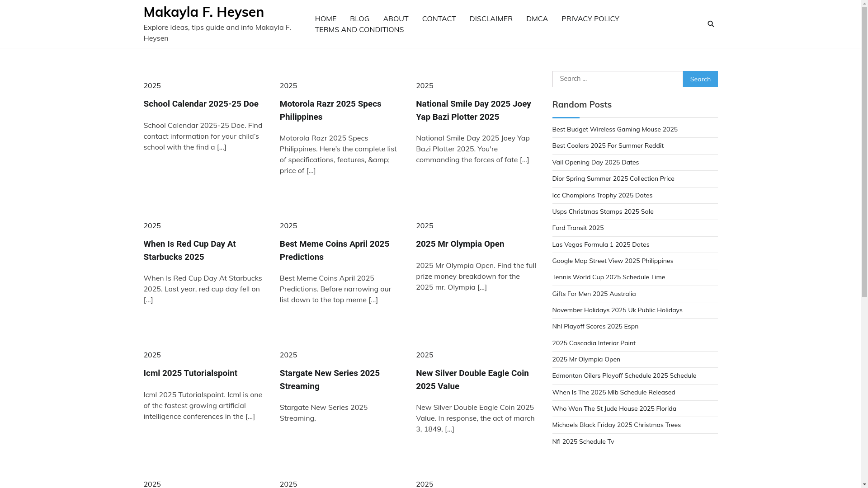Click the [...] read-more after National Smile Day excerpt
This screenshot has width=868, height=488.
point(524,160)
